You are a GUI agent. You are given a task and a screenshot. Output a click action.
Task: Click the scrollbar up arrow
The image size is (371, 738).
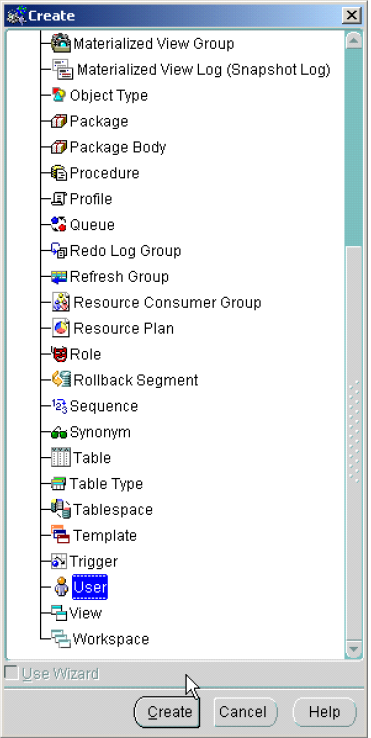[x=353, y=40]
